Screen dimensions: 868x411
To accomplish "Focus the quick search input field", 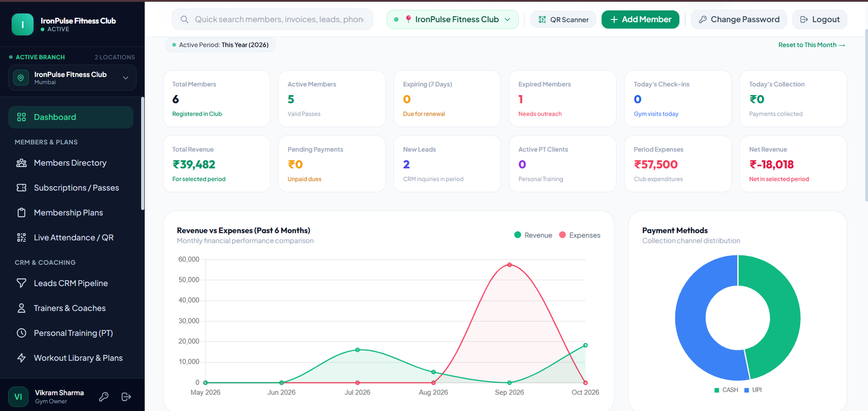I will pyautogui.click(x=272, y=20).
